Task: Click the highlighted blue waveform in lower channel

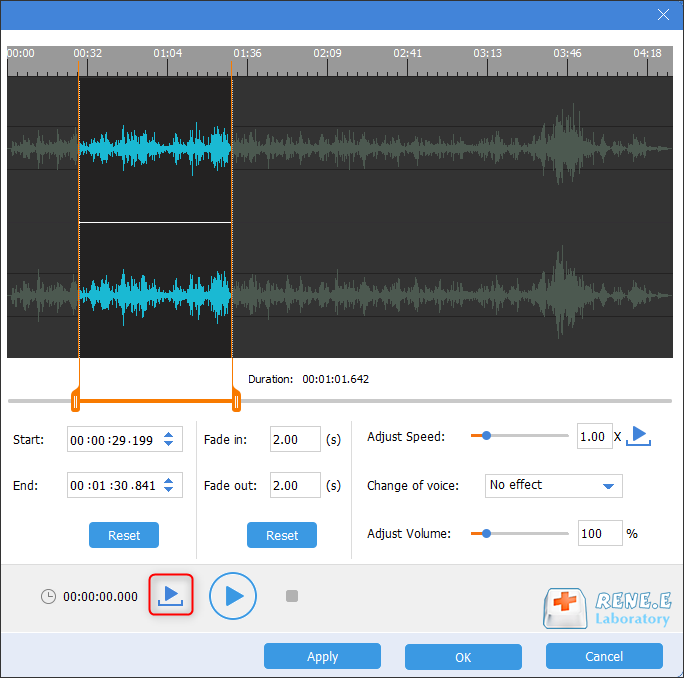Action: click(x=155, y=296)
